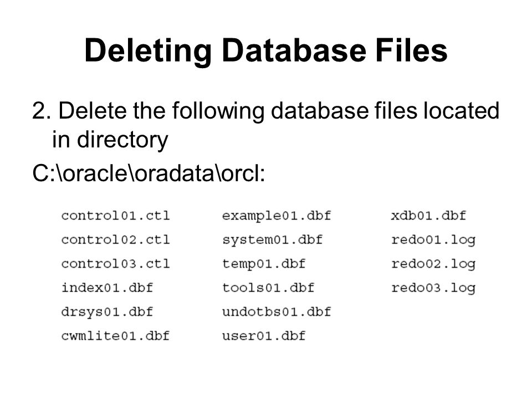The width and height of the screenshot is (532, 399).
Task: Click the Deleting Database Files title
Action: click(266, 50)
